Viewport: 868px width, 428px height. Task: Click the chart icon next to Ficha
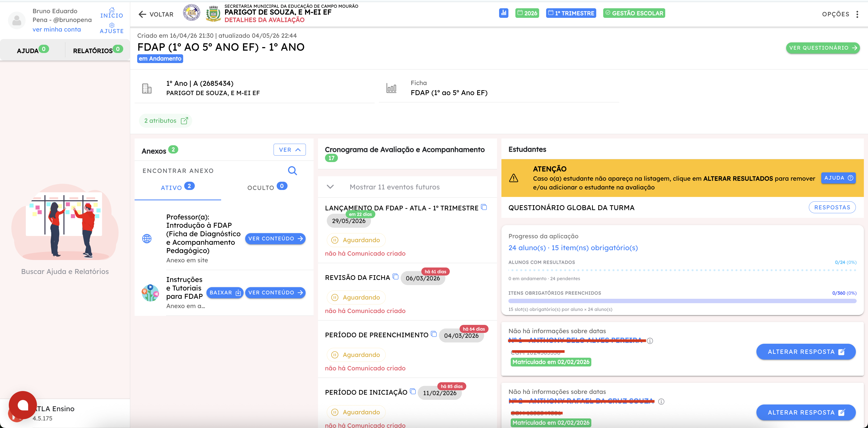(391, 88)
